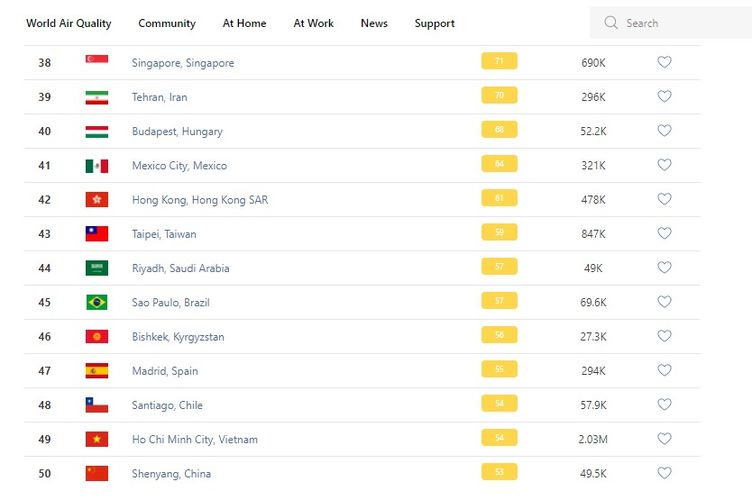The height and width of the screenshot is (500, 752).
Task: Click the Spain flag icon
Action: [97, 371]
